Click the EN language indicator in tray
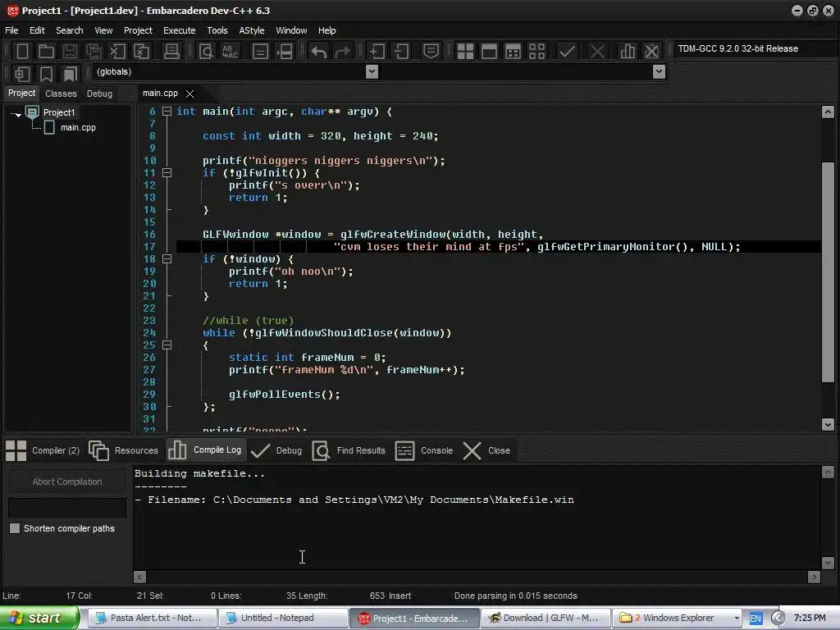The image size is (840, 630). click(756, 619)
